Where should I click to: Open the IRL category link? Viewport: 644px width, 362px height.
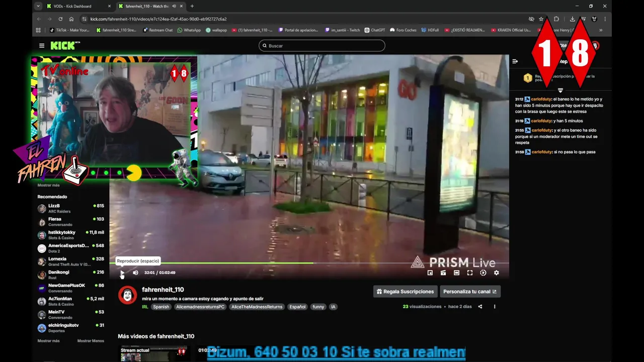[x=145, y=307]
